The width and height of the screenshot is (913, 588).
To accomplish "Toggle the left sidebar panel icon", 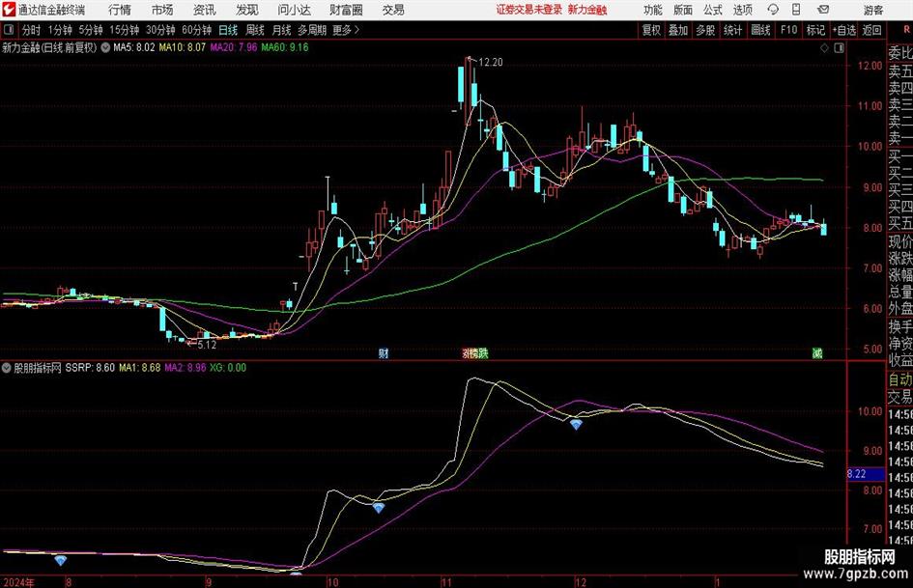I will 8,30.
